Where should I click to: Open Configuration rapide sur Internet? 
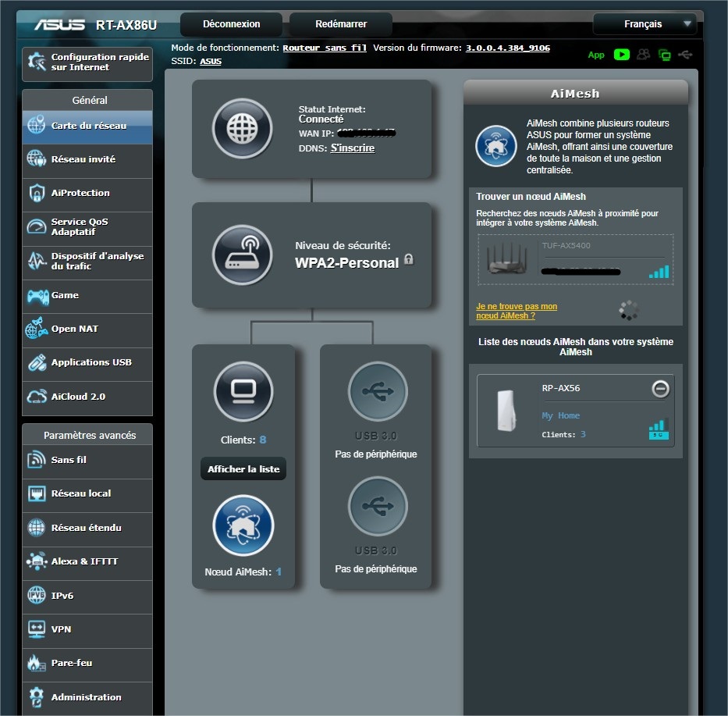(87, 64)
